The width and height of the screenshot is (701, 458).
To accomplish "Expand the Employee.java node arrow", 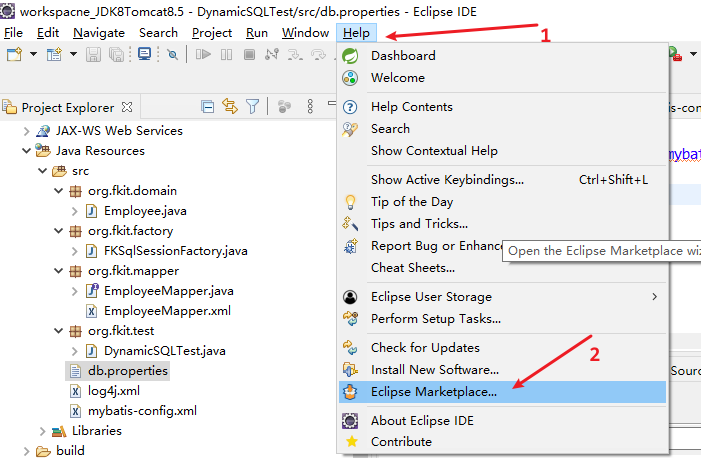I will click(x=75, y=211).
